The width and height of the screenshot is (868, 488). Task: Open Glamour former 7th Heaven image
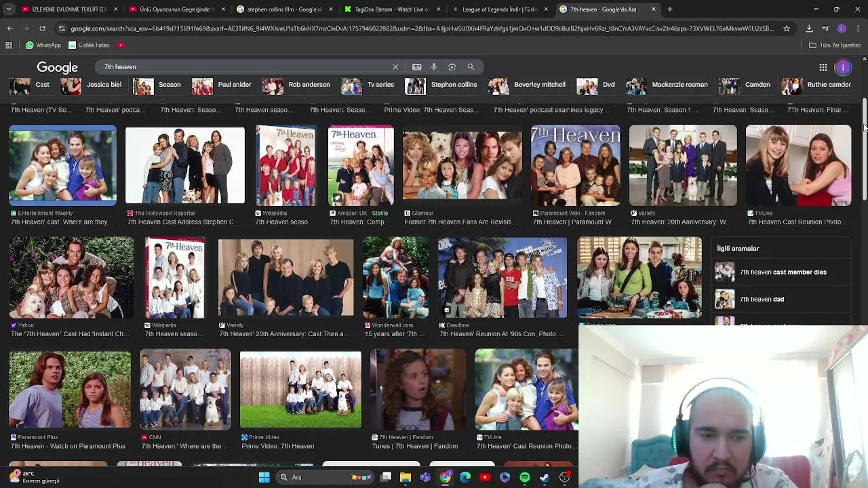click(x=462, y=165)
